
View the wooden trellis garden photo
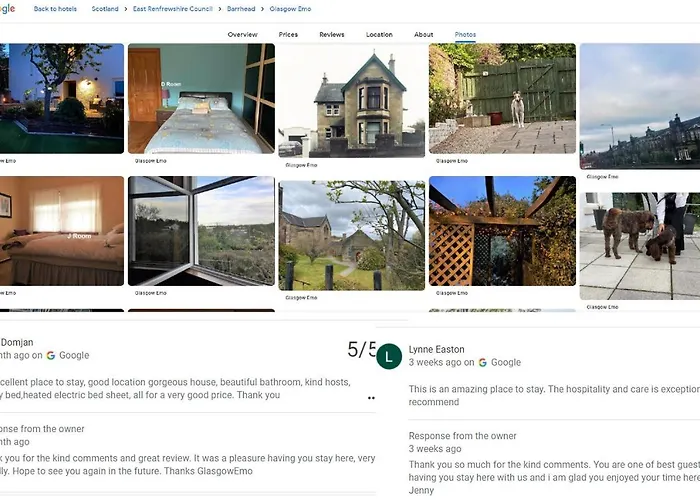click(x=502, y=231)
